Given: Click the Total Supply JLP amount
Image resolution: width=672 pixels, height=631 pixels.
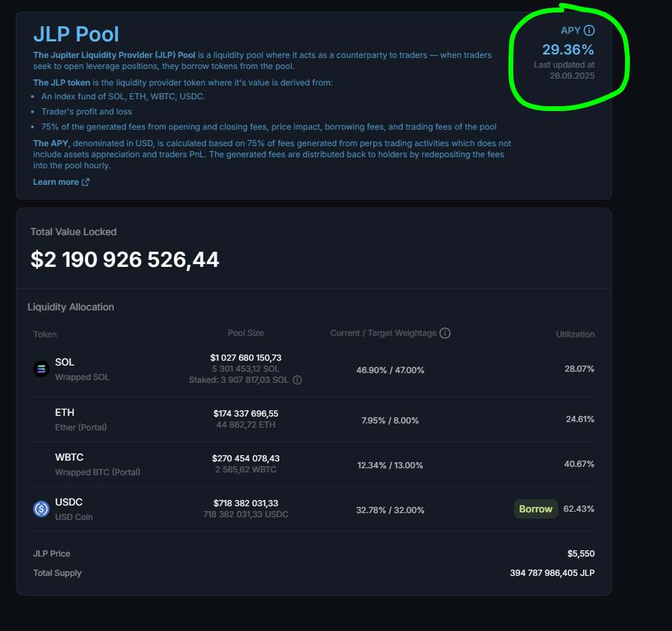Looking at the screenshot, I should point(552,573).
